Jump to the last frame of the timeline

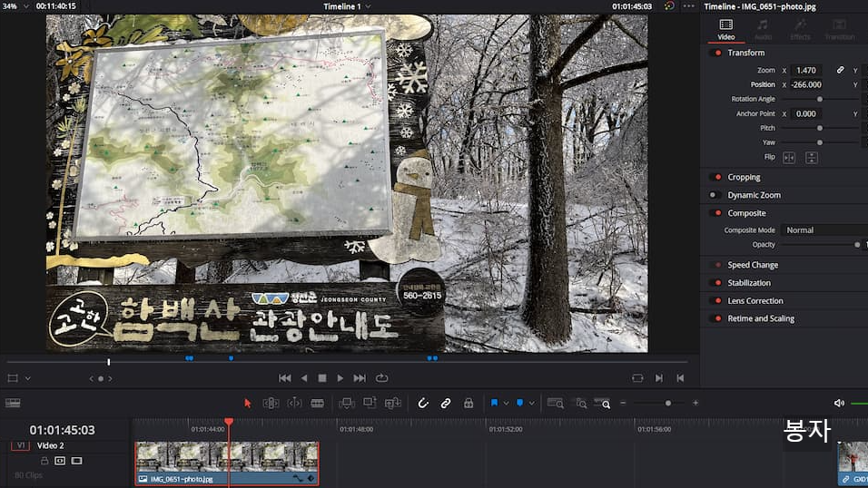point(360,378)
